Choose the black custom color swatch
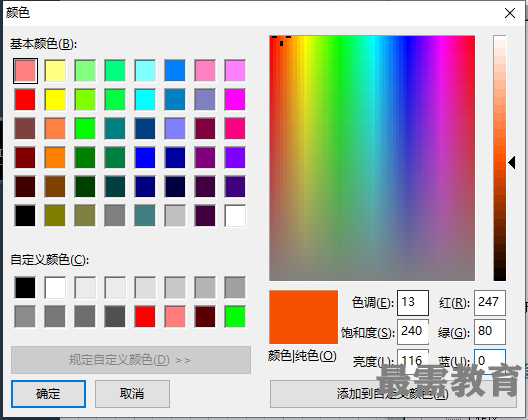 coord(25,288)
